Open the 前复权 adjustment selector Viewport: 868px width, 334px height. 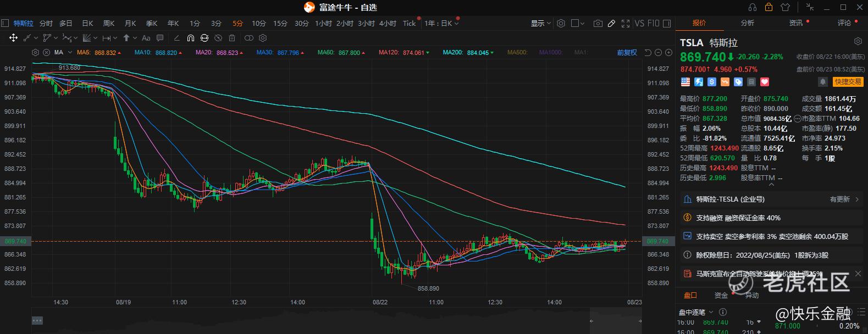pyautogui.click(x=627, y=53)
